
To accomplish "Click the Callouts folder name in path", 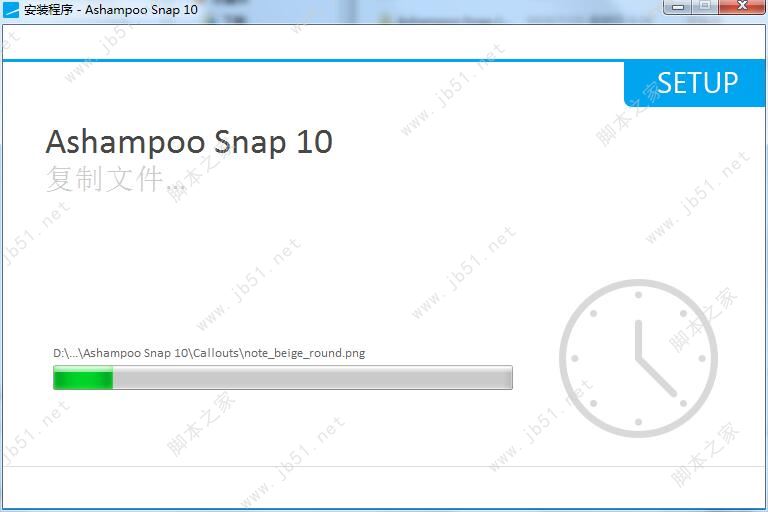I will click(216, 353).
